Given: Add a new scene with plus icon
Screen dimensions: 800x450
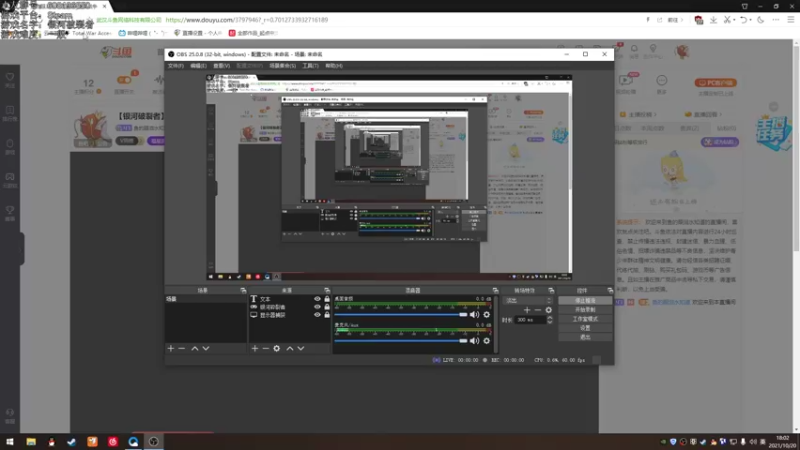Looking at the screenshot, I should (x=171, y=348).
